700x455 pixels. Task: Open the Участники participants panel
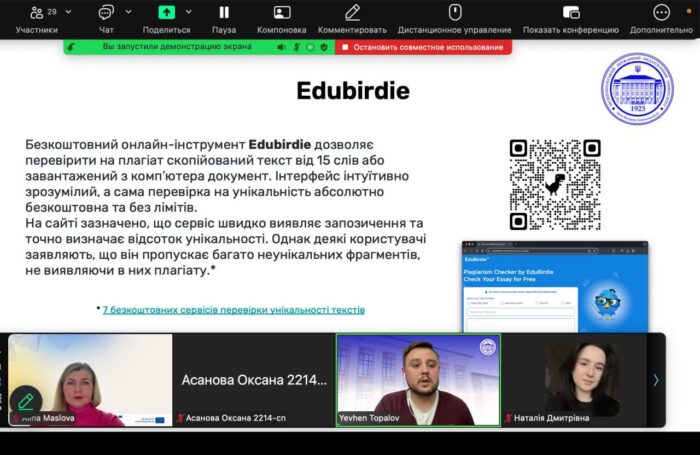click(36, 13)
